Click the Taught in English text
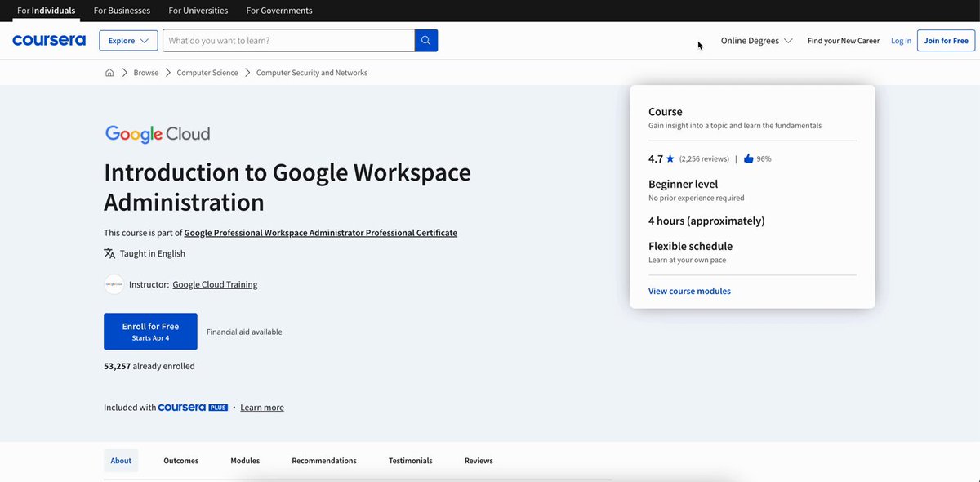The image size is (980, 482). 153,253
